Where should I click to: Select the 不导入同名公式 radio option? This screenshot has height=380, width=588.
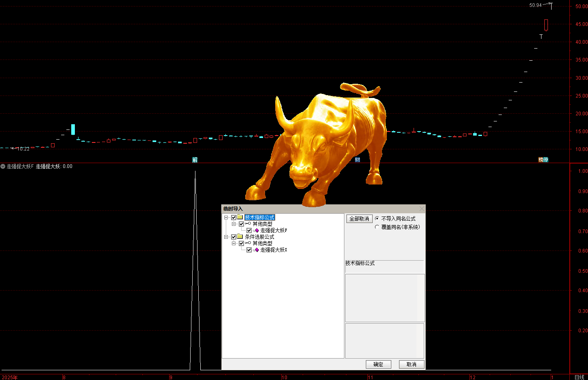tap(377, 219)
